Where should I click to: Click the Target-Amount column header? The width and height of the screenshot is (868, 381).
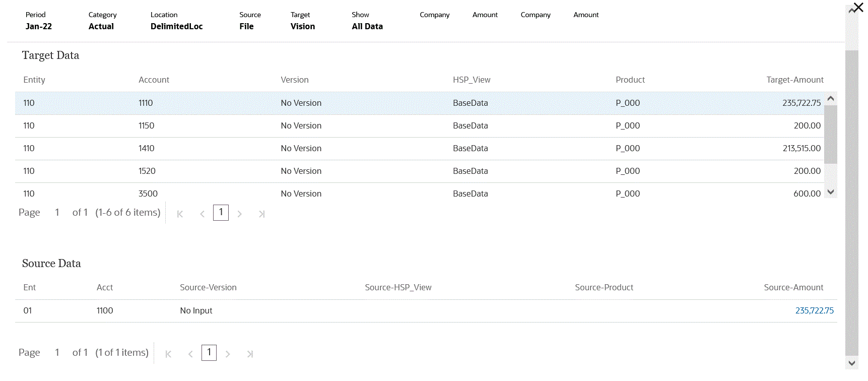[794, 80]
